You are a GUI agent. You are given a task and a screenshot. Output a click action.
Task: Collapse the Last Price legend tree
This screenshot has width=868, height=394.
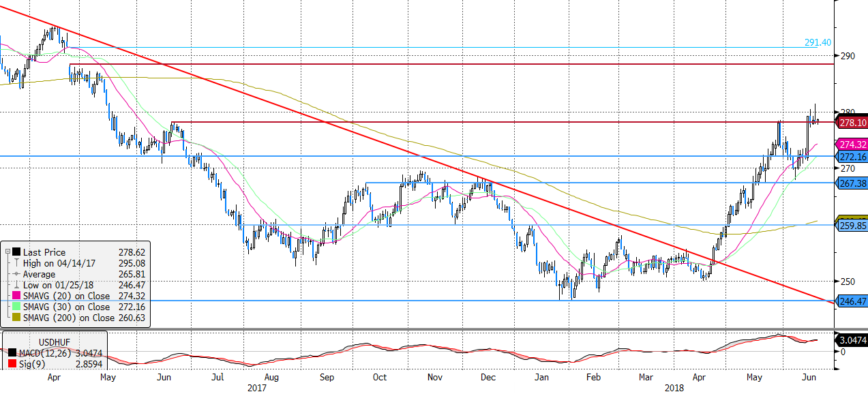(7, 252)
